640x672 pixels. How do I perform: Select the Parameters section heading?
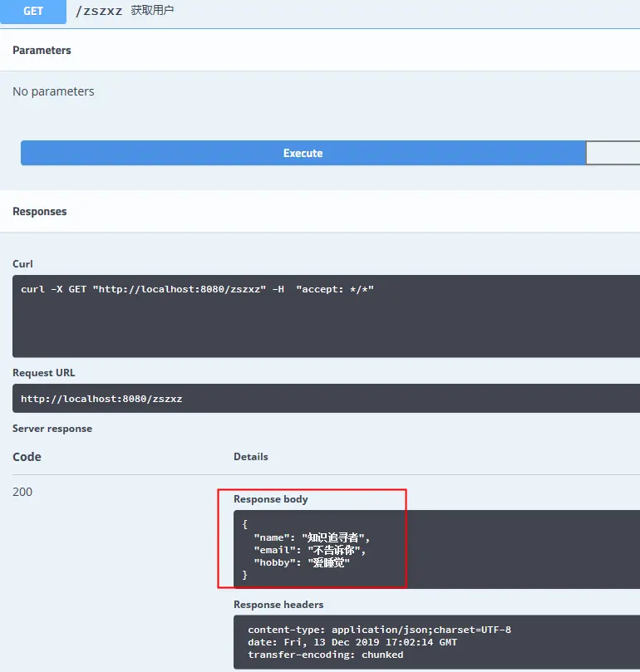(x=42, y=50)
